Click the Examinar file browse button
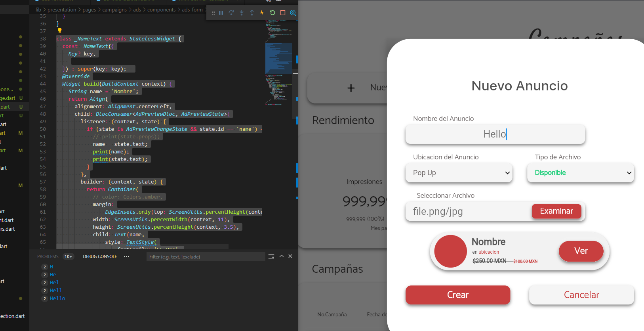This screenshot has height=331, width=644. click(556, 211)
